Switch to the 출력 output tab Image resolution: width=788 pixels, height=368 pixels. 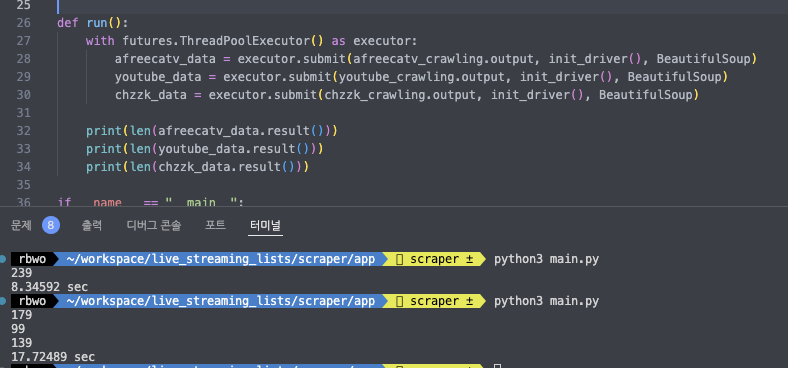click(x=91, y=225)
